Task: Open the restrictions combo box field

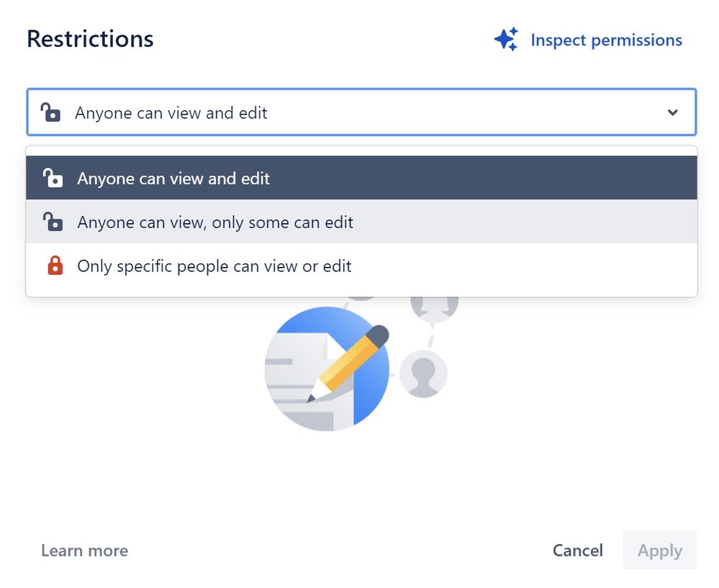Action: (361, 112)
